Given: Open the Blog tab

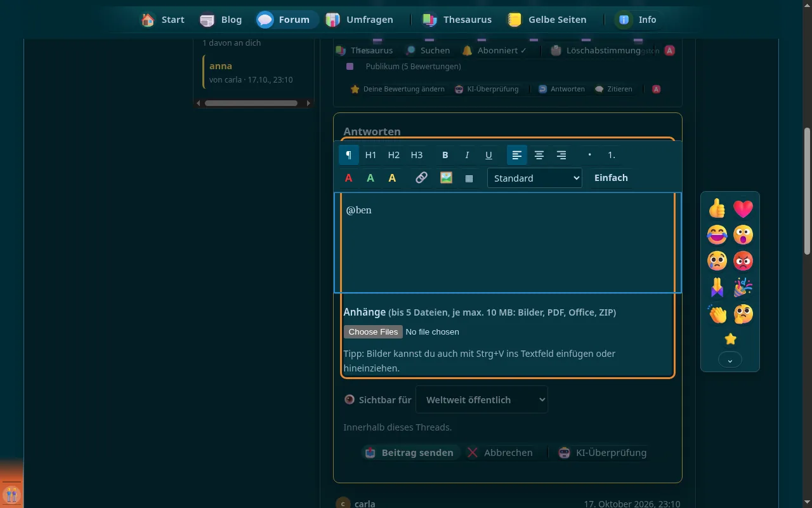Looking at the screenshot, I should point(221,20).
